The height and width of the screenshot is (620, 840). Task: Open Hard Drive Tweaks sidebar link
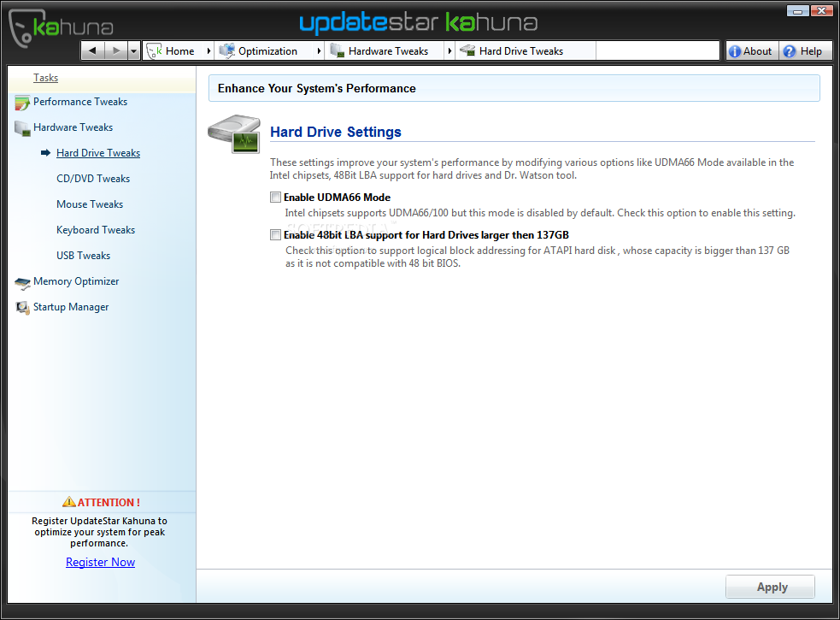(98, 153)
